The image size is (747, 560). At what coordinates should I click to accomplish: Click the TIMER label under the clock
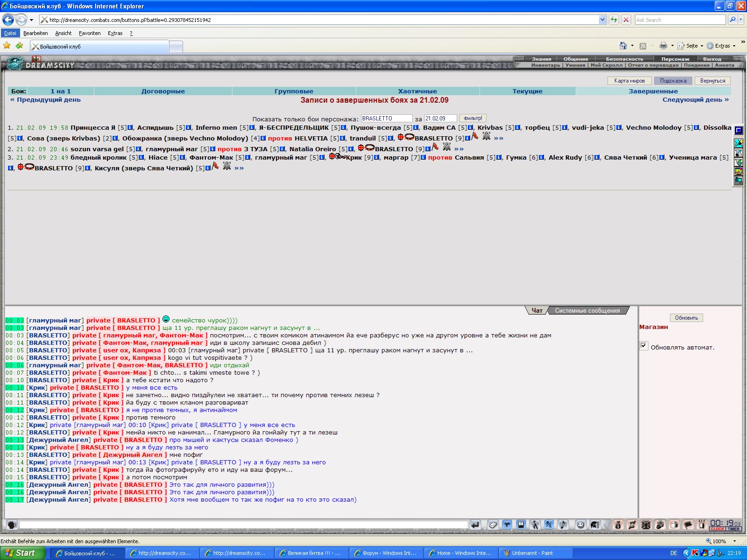tap(734, 529)
